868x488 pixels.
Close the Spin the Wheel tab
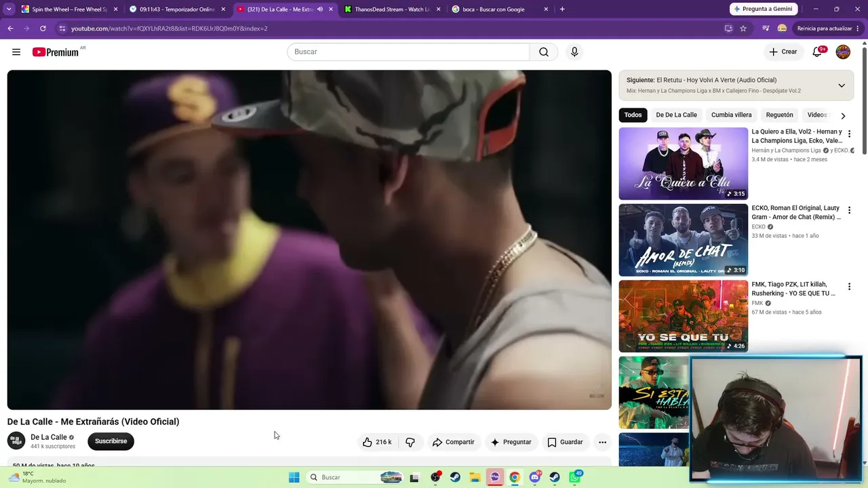[115, 9]
